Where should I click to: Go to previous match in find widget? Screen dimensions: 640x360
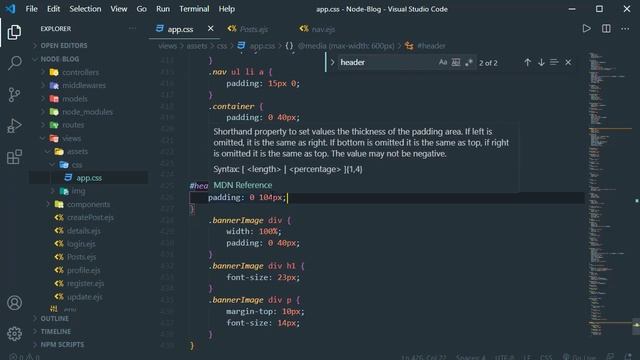[527, 62]
